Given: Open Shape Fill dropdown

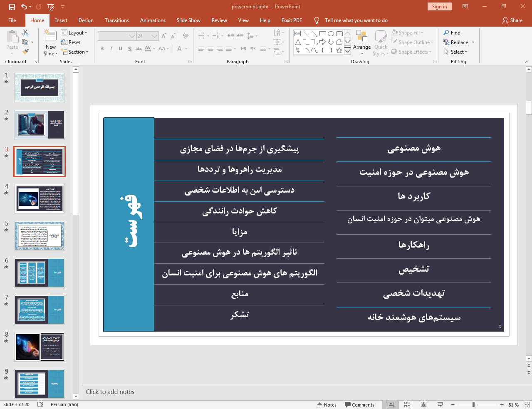Looking at the screenshot, I should [407, 33].
